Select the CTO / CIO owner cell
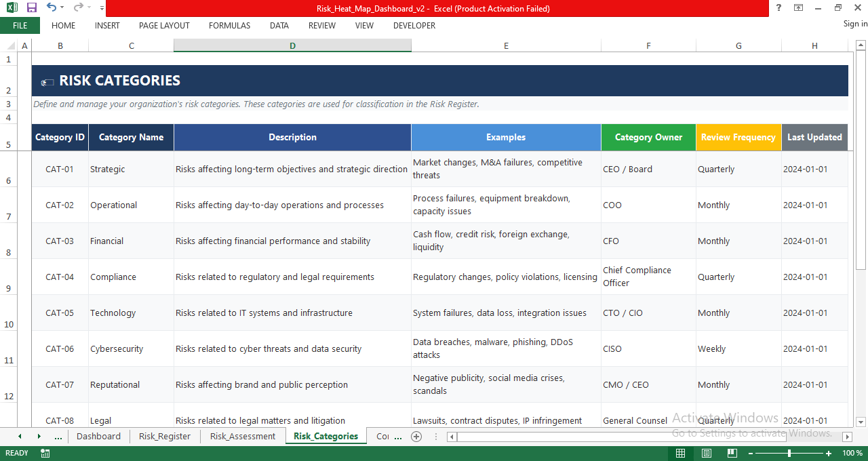This screenshot has width=868, height=461. tap(648, 313)
